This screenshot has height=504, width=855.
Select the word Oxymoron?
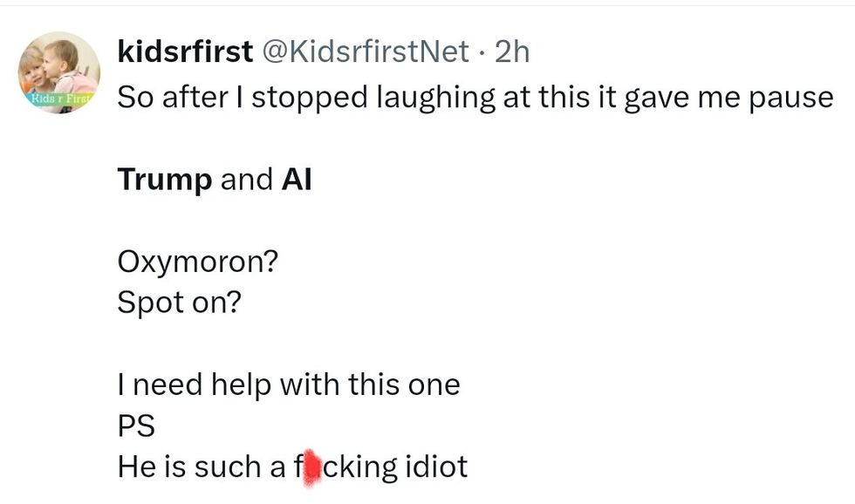(198, 262)
